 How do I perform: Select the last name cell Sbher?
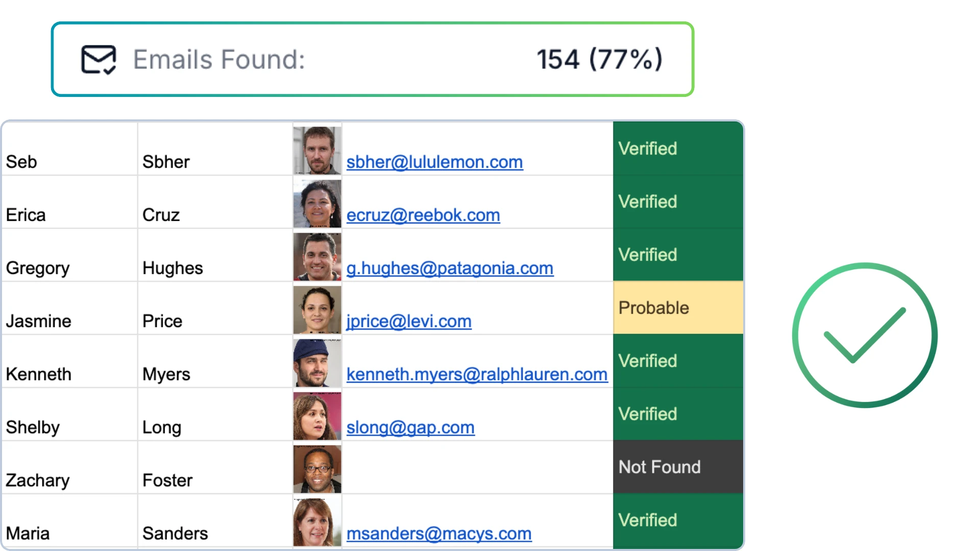[215, 148]
